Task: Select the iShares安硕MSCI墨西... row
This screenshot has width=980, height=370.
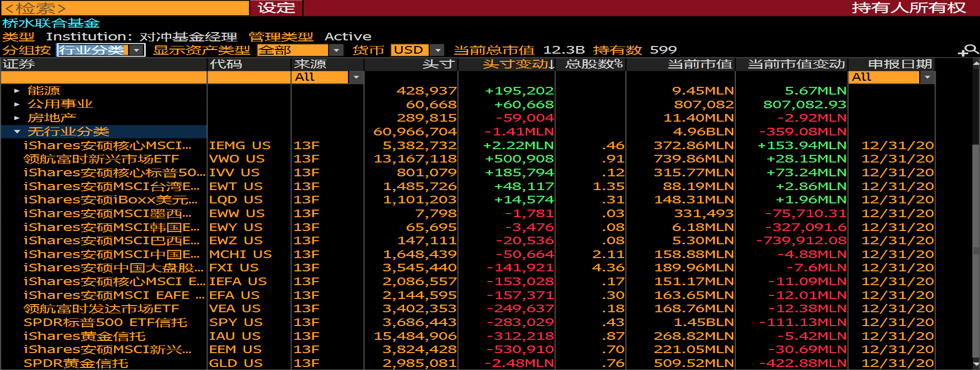Action: tap(468, 214)
